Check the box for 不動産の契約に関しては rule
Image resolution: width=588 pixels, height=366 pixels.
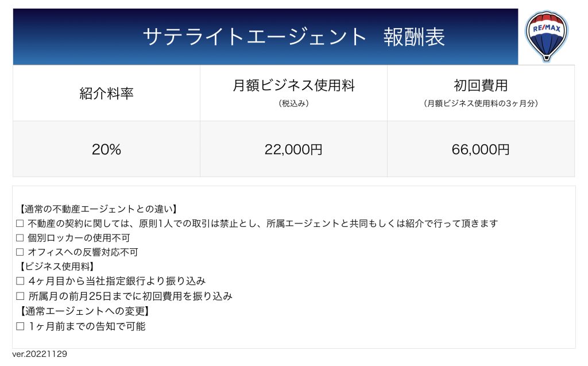[20, 224]
